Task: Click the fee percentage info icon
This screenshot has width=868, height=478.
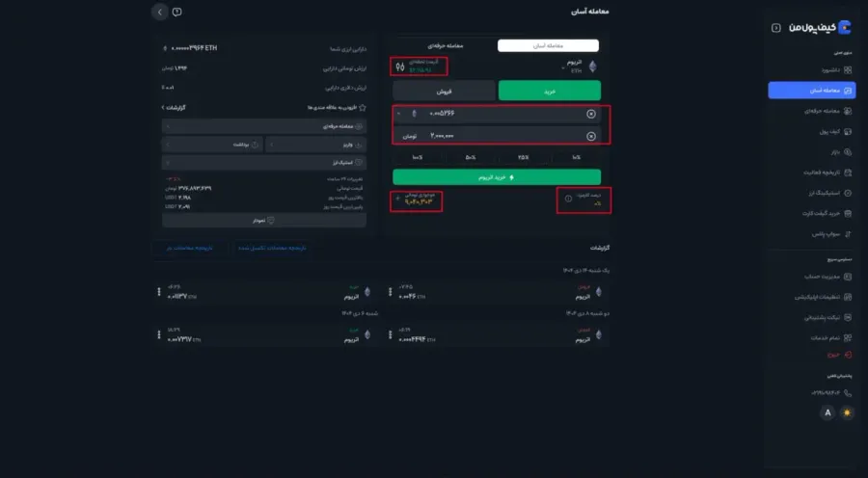Action: click(x=568, y=199)
